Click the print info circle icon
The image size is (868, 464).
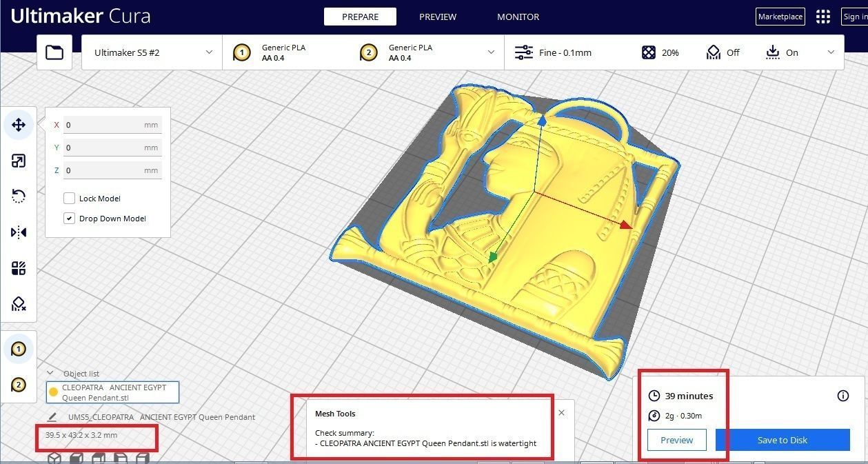[x=842, y=396]
